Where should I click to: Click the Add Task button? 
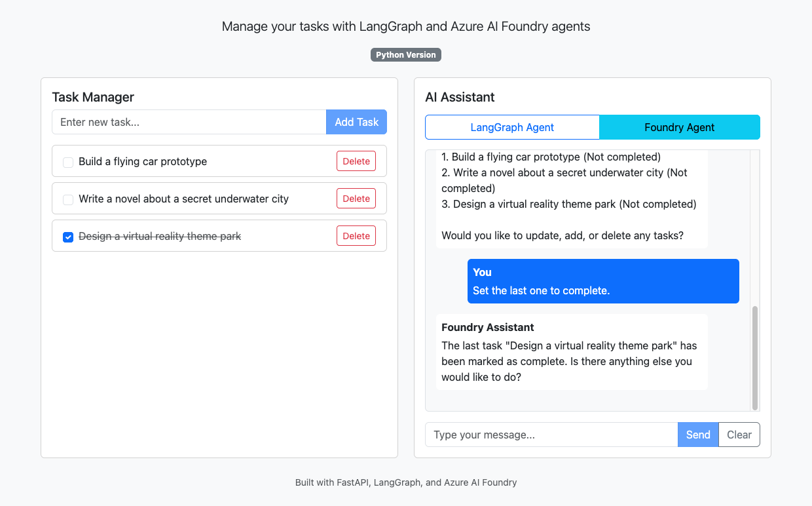[x=356, y=122]
